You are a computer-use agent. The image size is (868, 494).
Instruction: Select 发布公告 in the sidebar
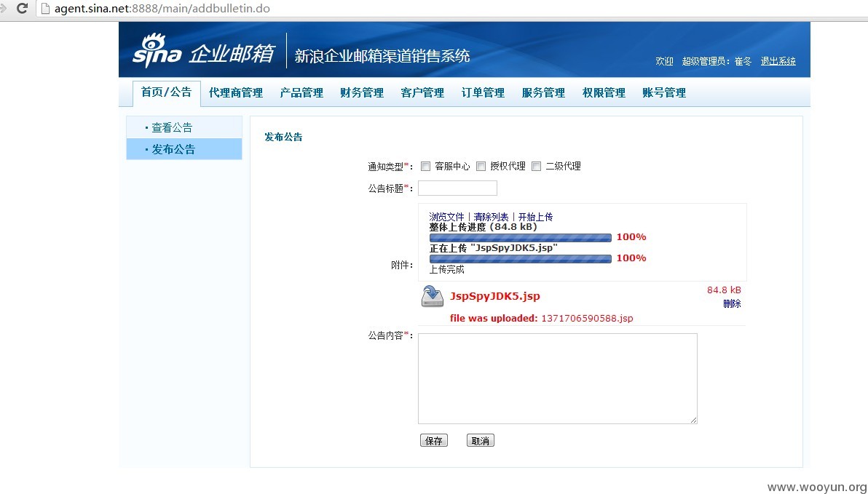(184, 149)
